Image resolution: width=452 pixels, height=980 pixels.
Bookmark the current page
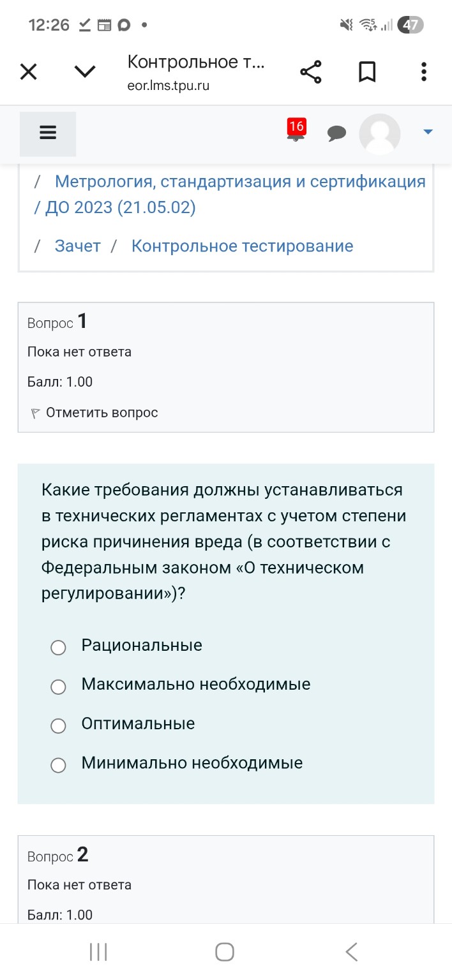click(x=367, y=71)
